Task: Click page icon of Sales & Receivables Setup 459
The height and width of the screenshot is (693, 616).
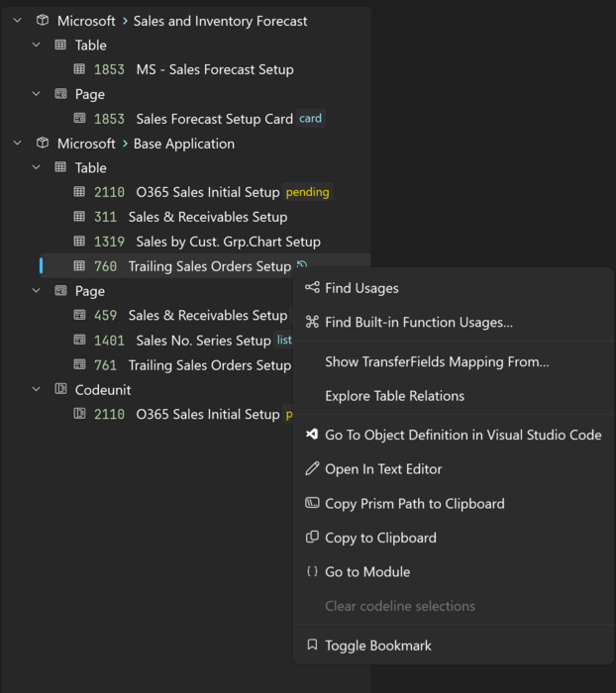Action: (79, 315)
